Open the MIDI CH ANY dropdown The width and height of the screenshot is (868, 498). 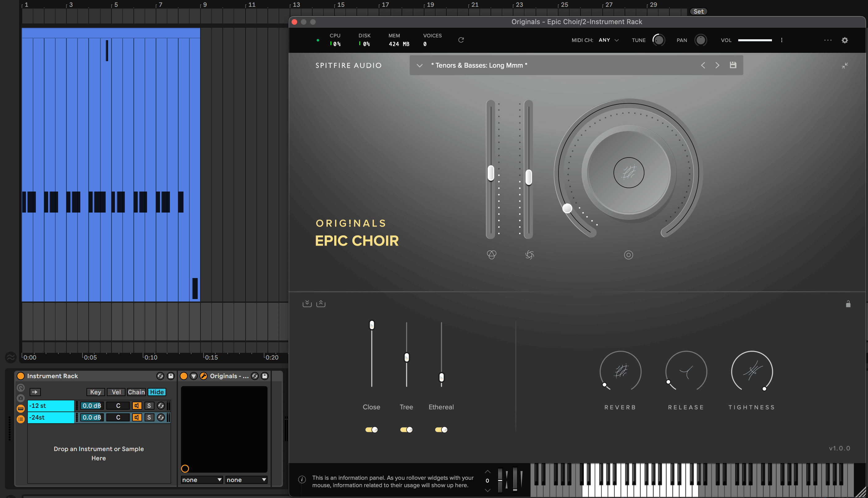[x=609, y=40]
